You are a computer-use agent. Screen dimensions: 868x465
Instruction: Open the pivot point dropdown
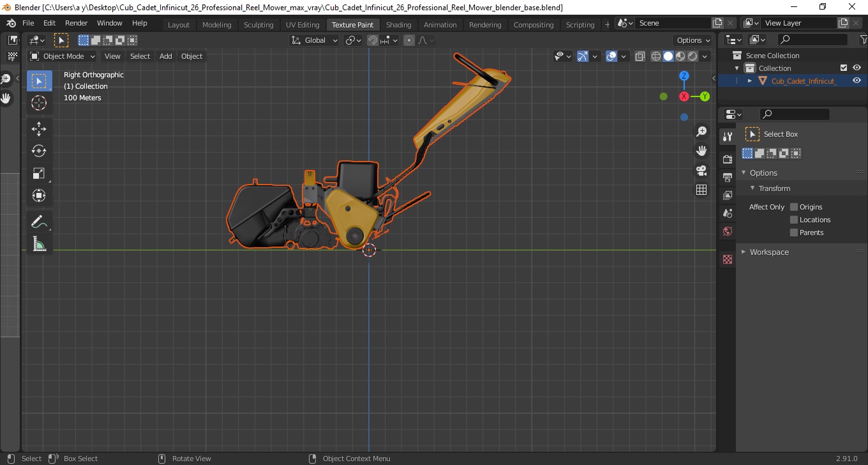(354, 40)
